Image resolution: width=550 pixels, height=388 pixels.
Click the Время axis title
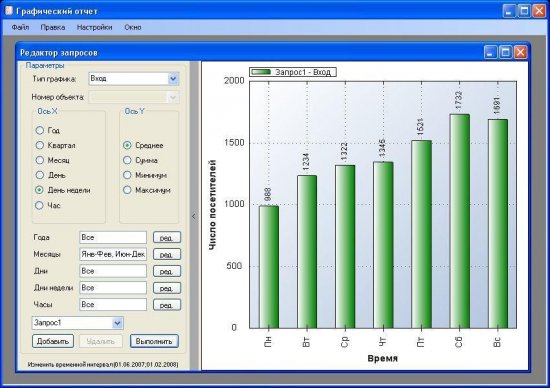point(383,359)
